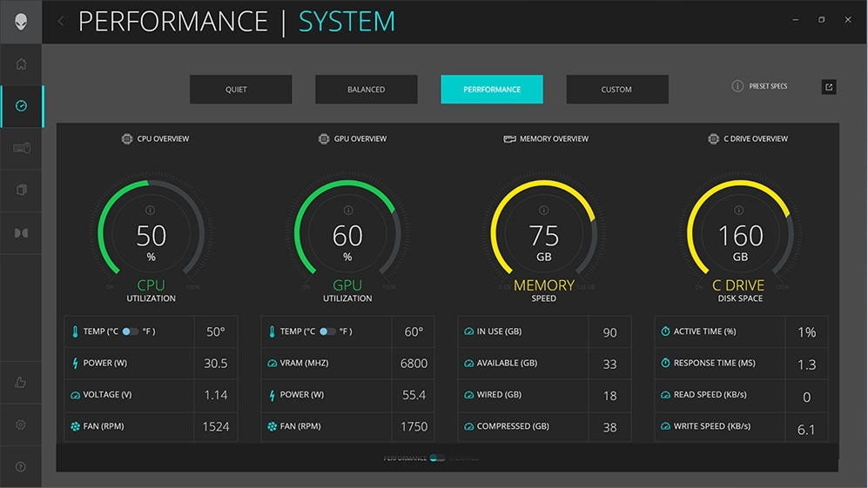
Task: Click the pop-out window icon beside Preset Specs
Action: tap(829, 87)
